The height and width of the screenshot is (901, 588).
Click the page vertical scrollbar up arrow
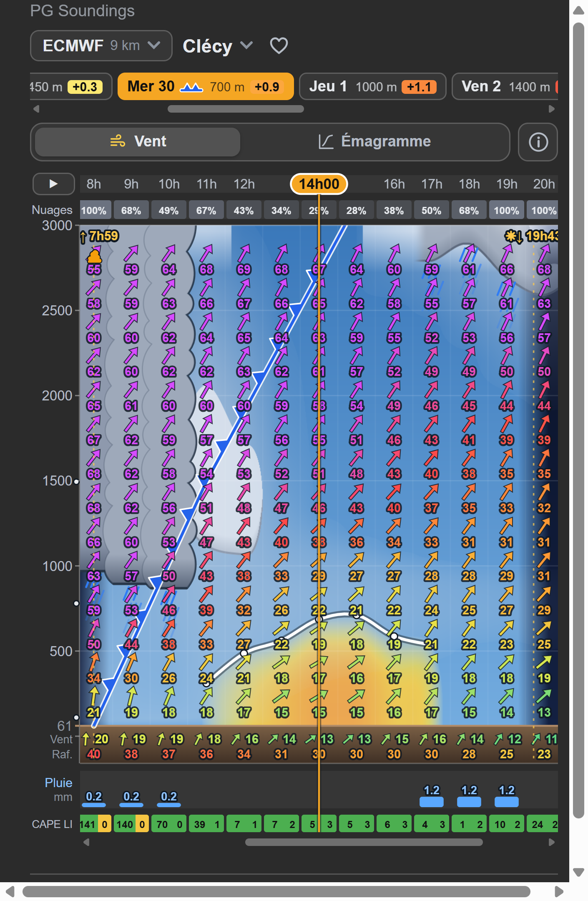point(578,10)
